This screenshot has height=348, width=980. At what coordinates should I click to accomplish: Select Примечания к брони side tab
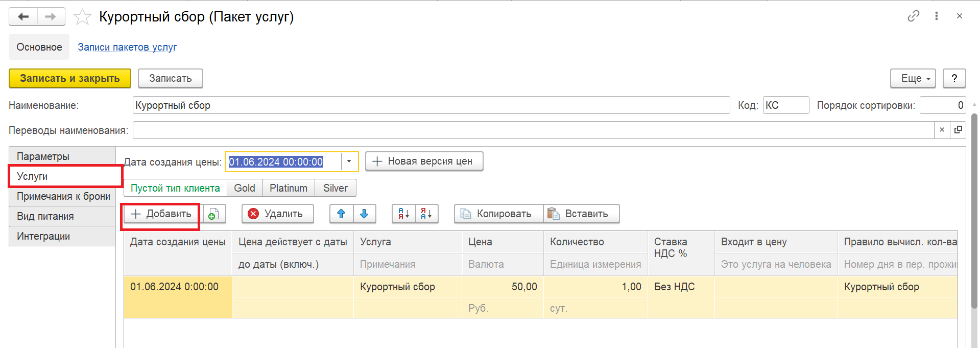pyautogui.click(x=62, y=196)
